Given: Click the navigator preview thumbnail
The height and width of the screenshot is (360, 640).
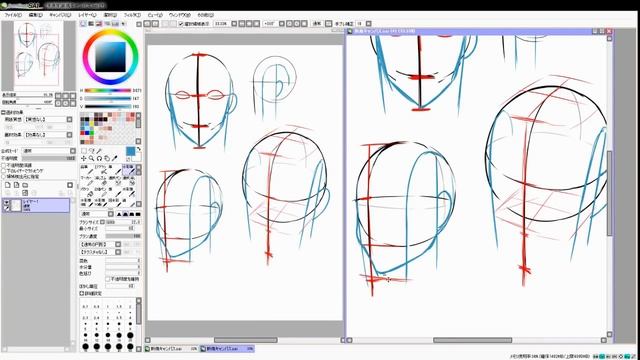Looking at the screenshot, I should 39,55.
